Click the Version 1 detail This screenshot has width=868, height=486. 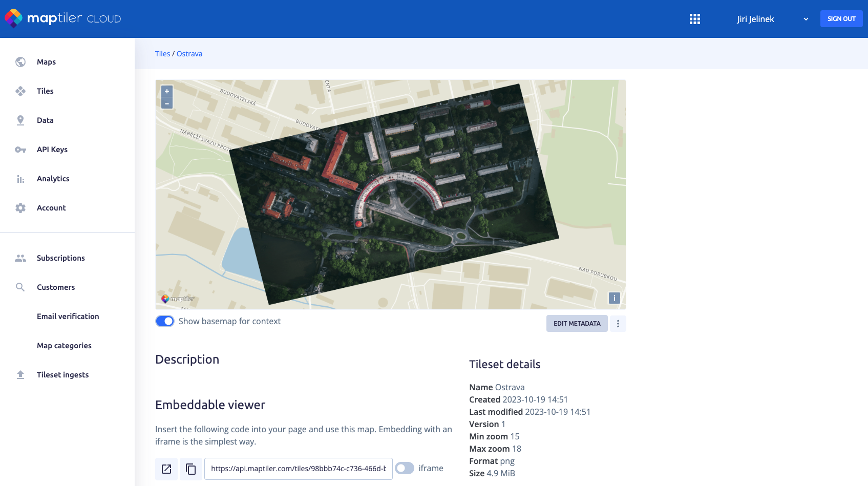(487, 424)
